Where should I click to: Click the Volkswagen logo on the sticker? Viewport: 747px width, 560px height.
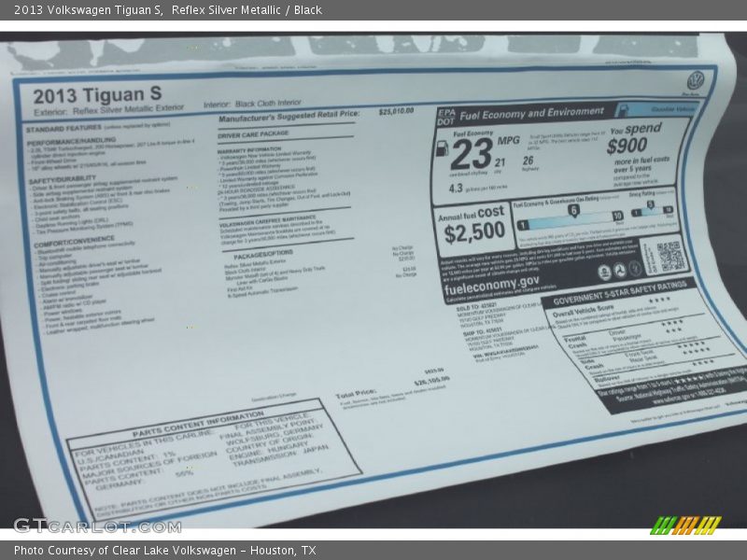tap(697, 79)
